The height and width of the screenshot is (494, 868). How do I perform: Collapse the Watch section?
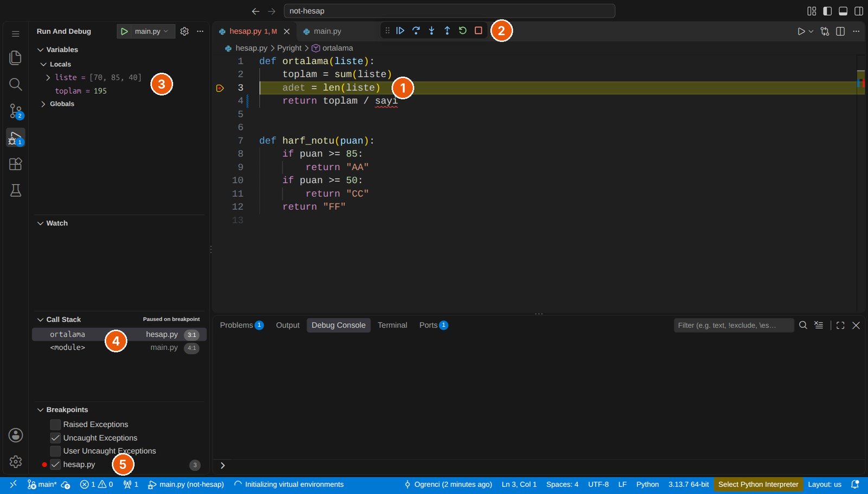(x=40, y=223)
